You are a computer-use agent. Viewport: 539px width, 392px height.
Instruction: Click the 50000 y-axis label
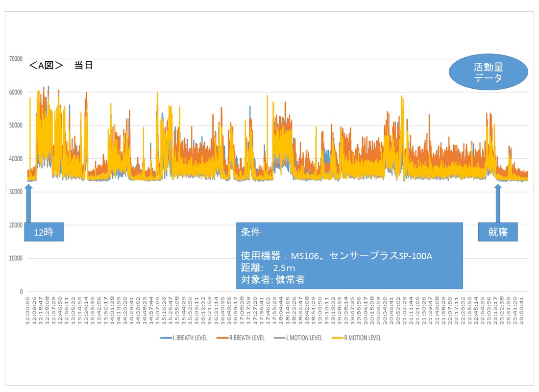click(16, 125)
